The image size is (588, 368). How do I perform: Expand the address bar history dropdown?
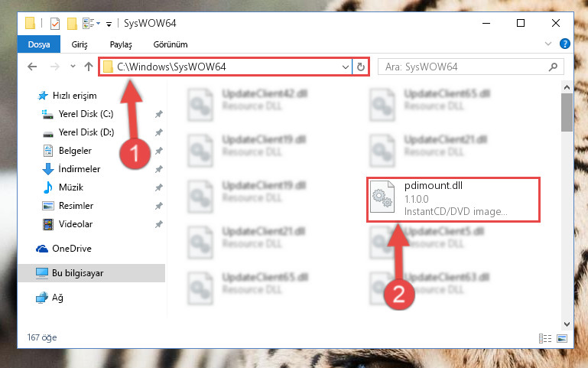346,67
